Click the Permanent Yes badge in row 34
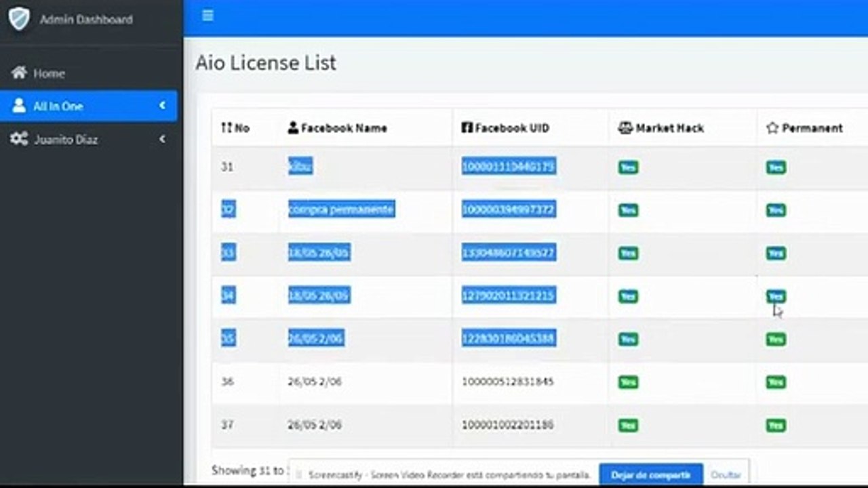Viewport: 868px width, 488px height. pos(776,296)
